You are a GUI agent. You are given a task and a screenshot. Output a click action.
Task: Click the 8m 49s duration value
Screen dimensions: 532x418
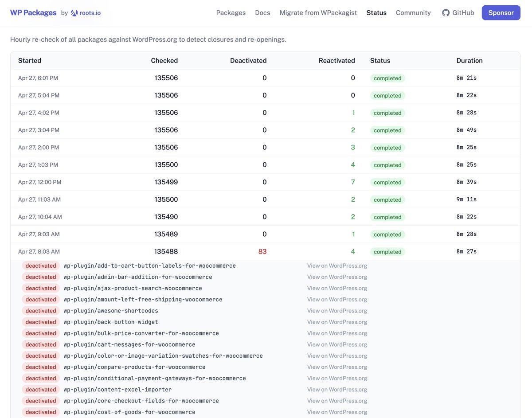tap(466, 130)
